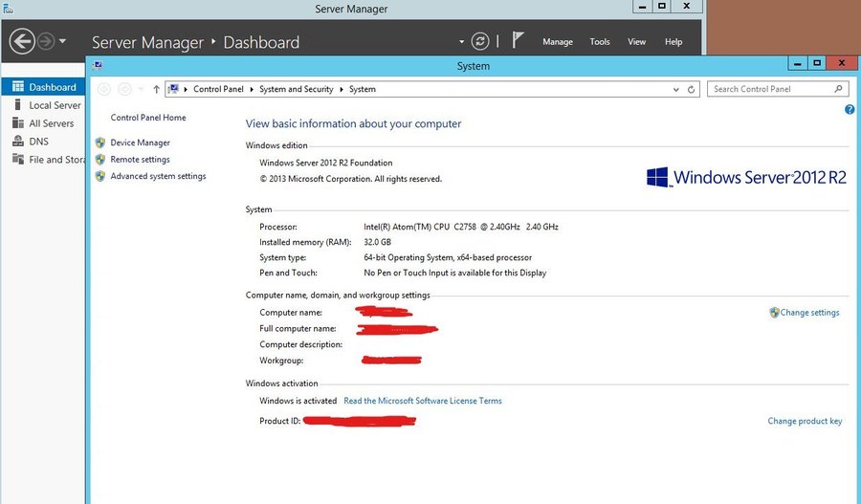Click the computer icon in address bar
The height and width of the screenshot is (504, 861).
coord(173,88)
